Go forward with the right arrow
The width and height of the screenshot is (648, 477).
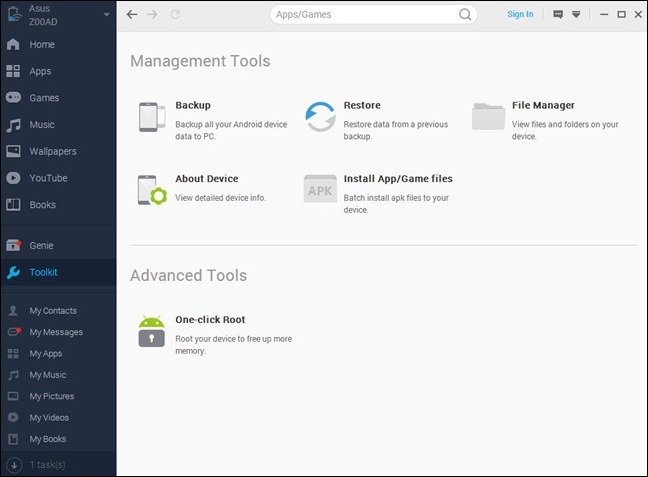152,14
